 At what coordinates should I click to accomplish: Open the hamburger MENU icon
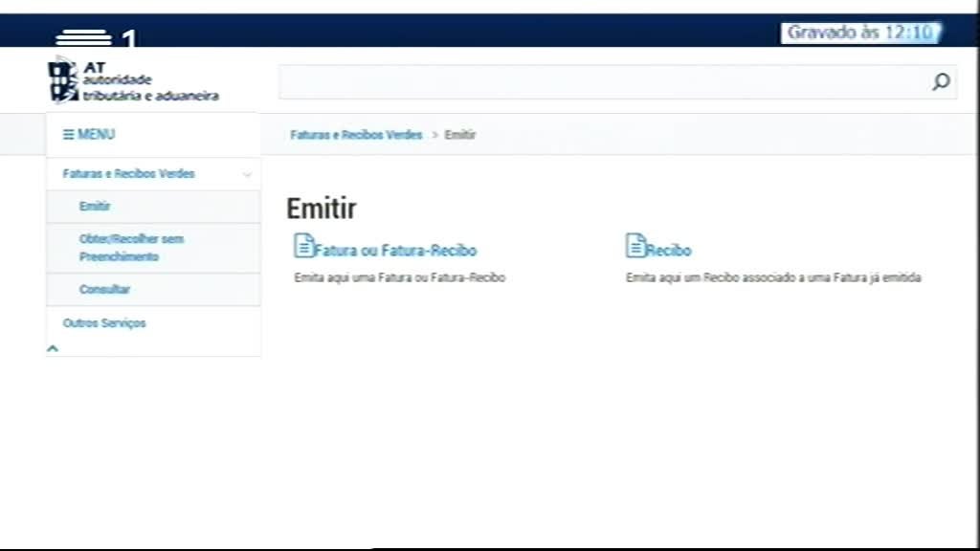point(69,134)
